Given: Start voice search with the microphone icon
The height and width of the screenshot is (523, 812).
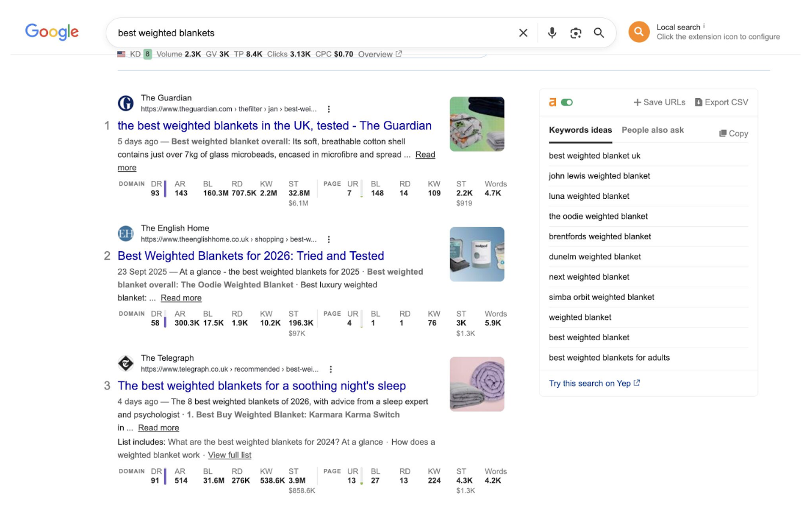Looking at the screenshot, I should pyautogui.click(x=552, y=33).
